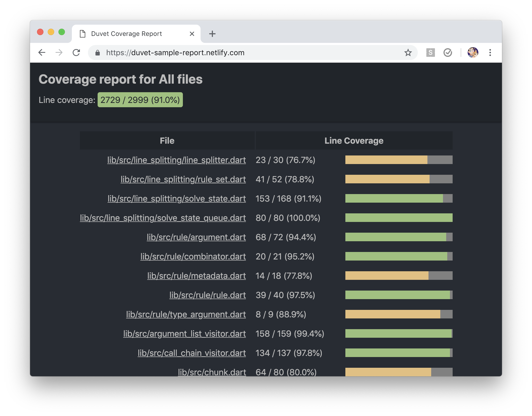Close the Duvet Coverage Report tab
532x416 pixels.
click(x=192, y=34)
